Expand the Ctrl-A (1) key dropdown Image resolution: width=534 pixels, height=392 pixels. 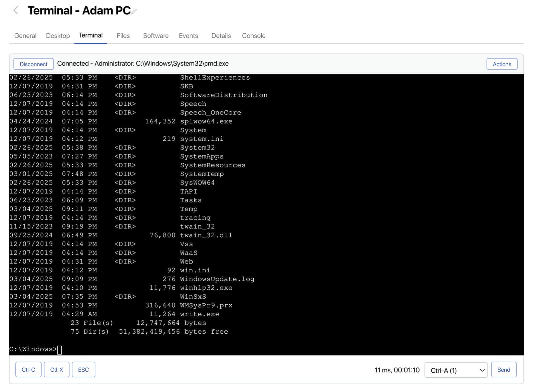coord(456,370)
